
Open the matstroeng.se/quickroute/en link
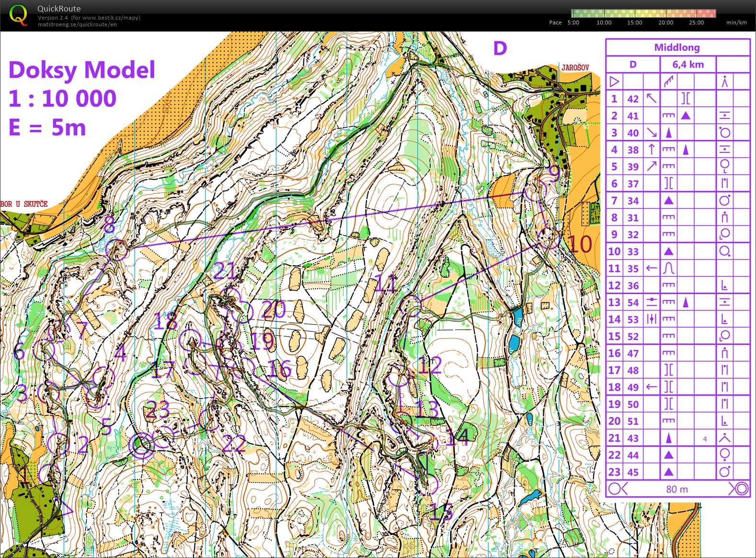click(x=77, y=24)
